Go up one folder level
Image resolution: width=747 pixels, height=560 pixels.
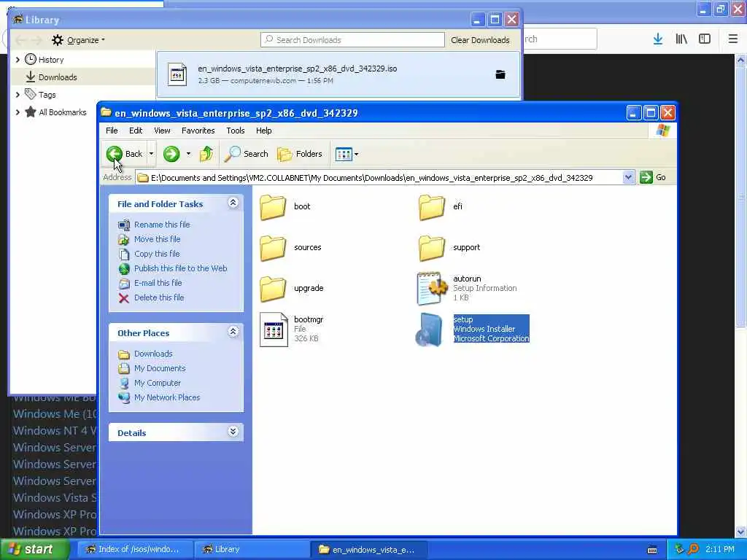pos(206,154)
